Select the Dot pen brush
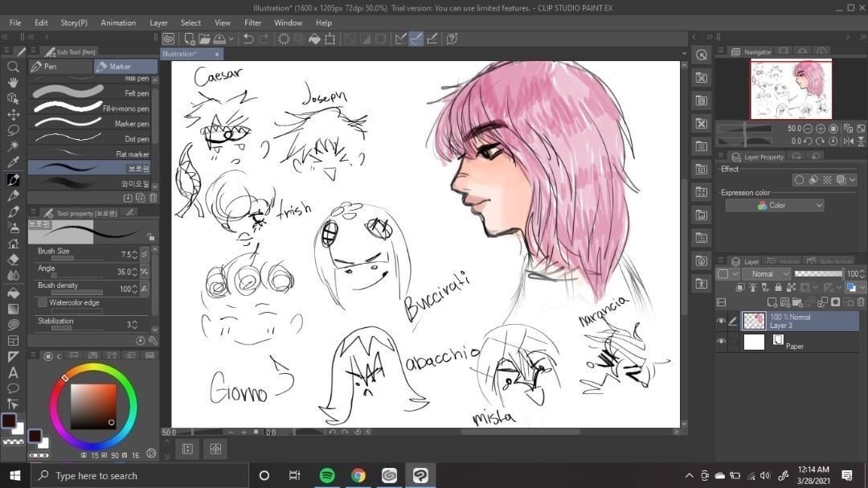This screenshot has width=868, height=488. [x=90, y=138]
